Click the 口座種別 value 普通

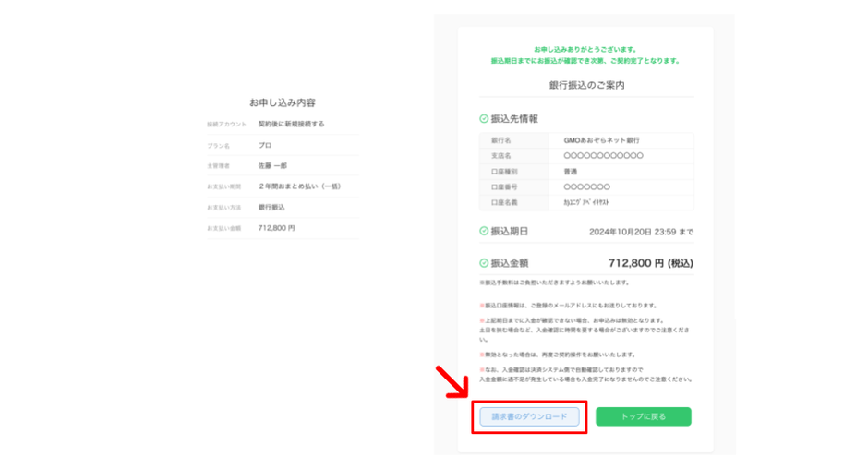[570, 172]
